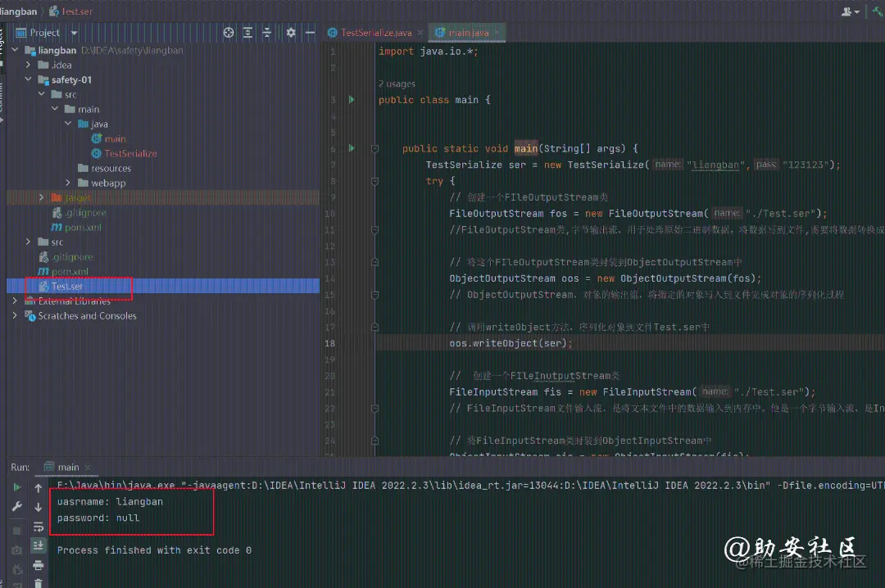Toggle scroll to end in Run console
This screenshot has width=885, height=588.
click(x=38, y=545)
